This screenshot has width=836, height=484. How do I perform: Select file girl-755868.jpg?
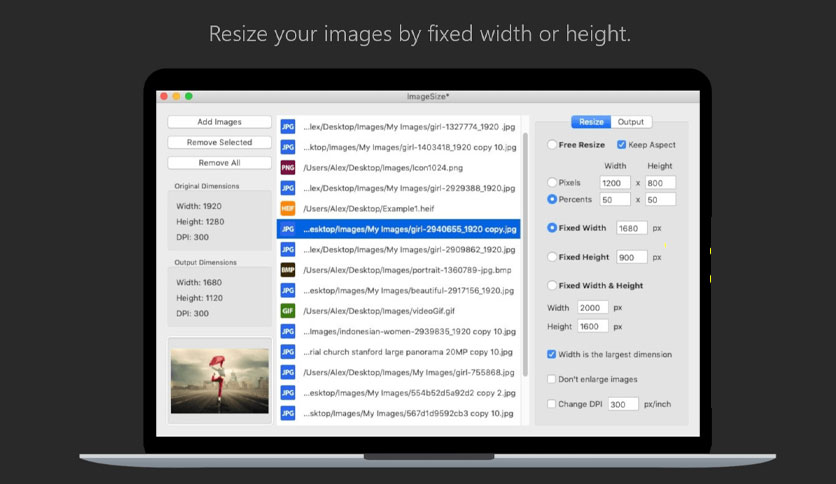click(398, 373)
